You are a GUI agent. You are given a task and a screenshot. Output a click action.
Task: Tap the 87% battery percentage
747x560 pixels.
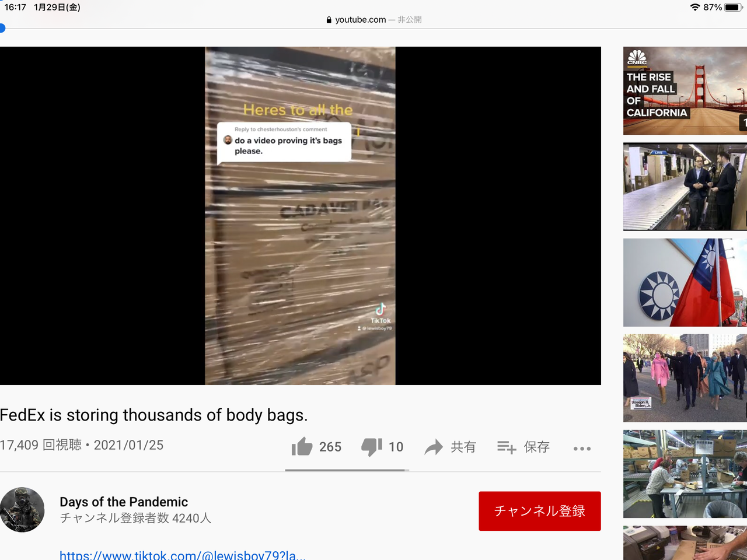coord(713,7)
